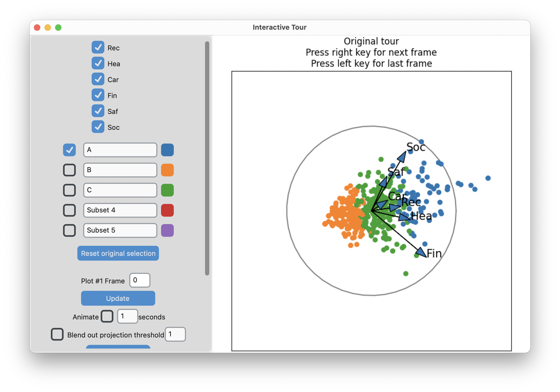Disable the Hea variable
Image resolution: width=560 pixels, height=392 pixels.
point(98,64)
